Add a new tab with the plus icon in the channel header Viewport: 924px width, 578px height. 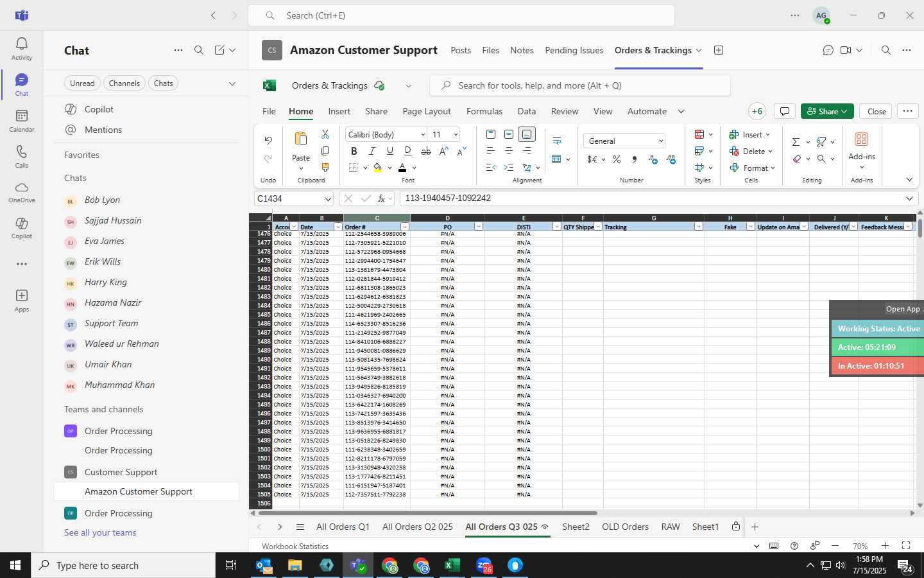[x=719, y=50]
